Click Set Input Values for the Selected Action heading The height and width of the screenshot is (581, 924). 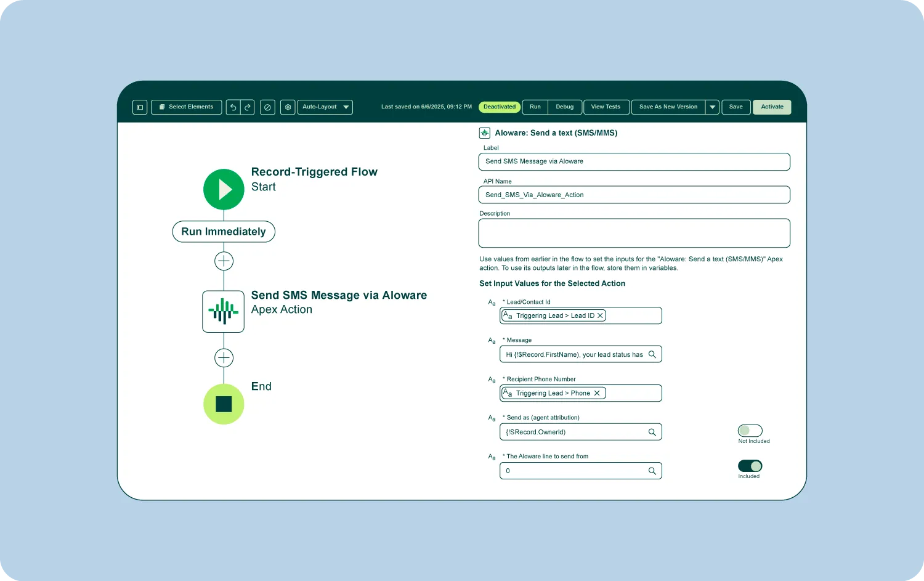pyautogui.click(x=552, y=283)
